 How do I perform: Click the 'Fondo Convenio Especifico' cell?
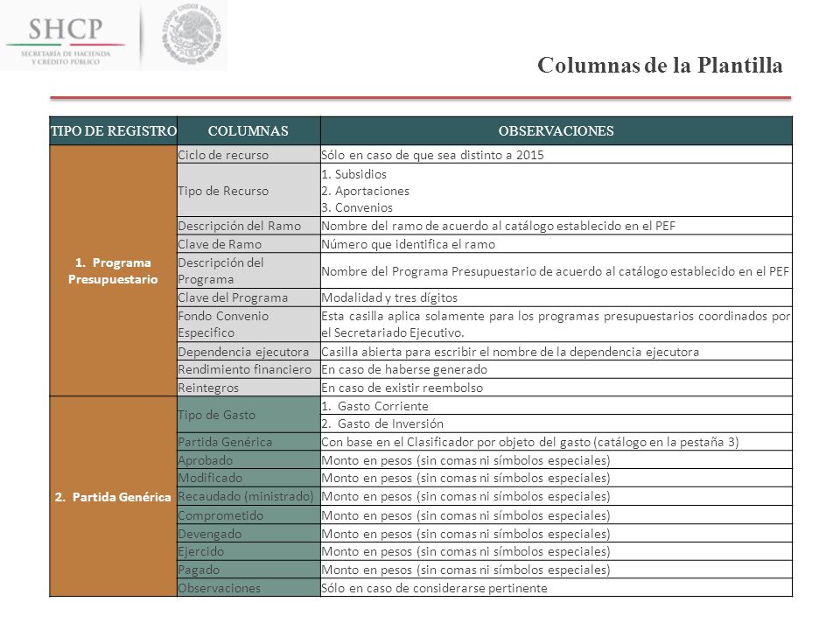248,324
